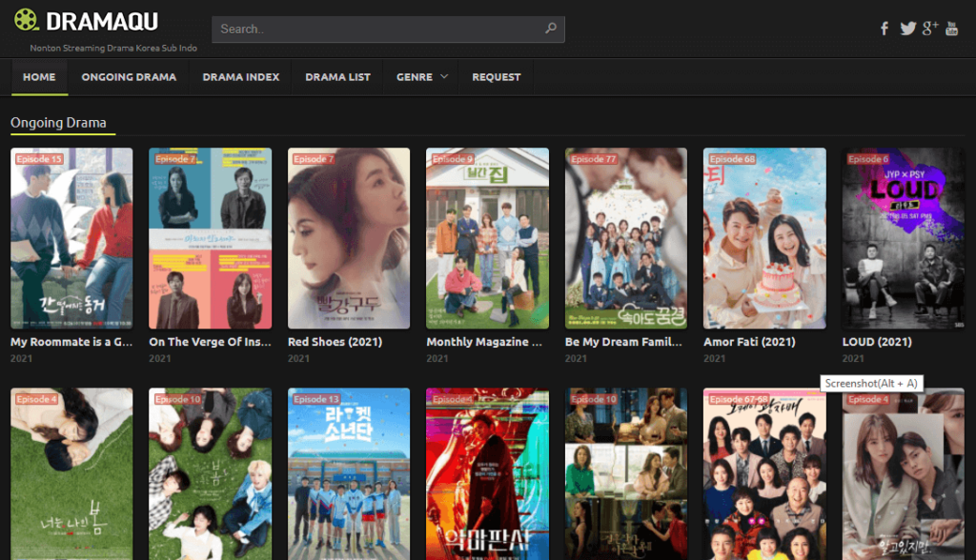The image size is (976, 560).
Task: Click the Episode 77 badge
Action: (593, 159)
